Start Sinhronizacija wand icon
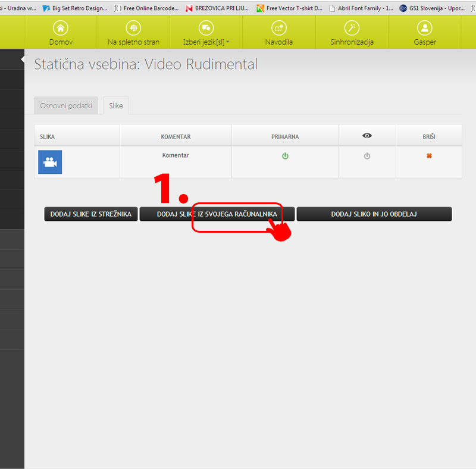 [352, 28]
